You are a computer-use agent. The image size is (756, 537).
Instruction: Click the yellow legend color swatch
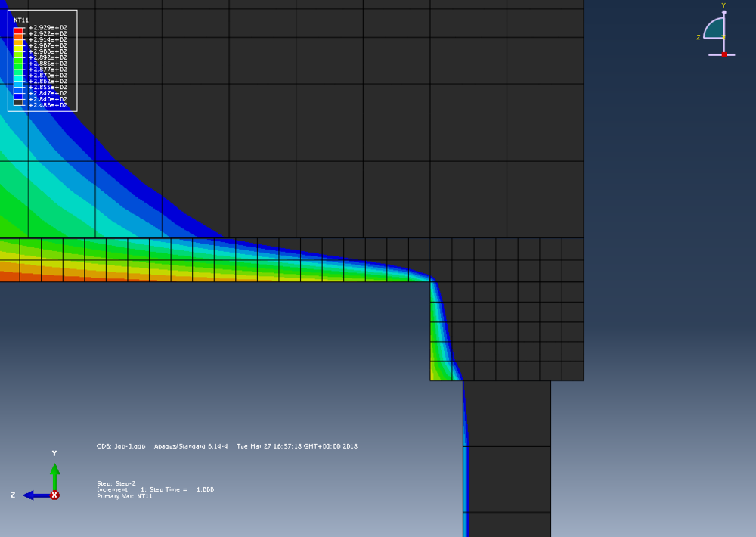18,48
